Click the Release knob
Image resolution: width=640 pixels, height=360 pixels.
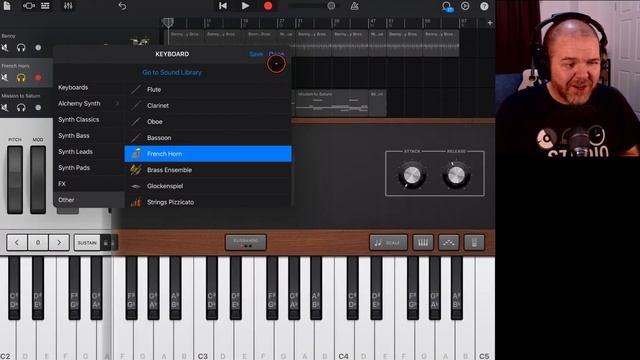click(x=456, y=175)
